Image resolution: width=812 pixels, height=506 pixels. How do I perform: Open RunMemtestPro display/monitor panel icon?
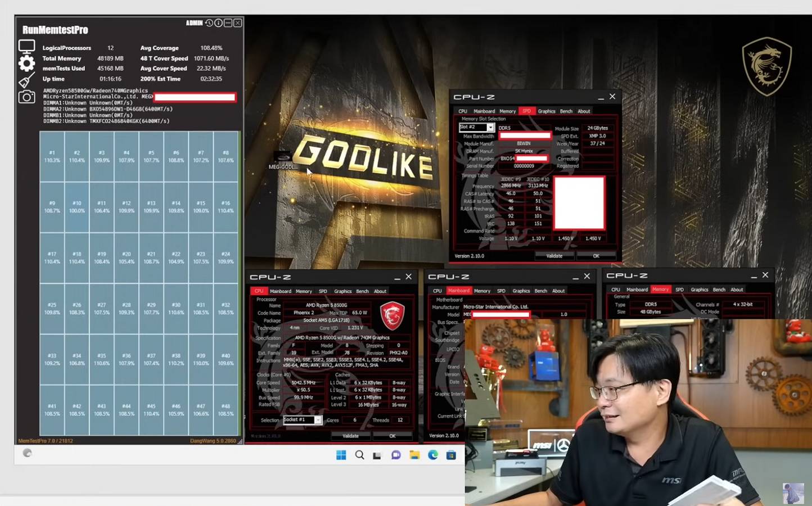coord(26,47)
